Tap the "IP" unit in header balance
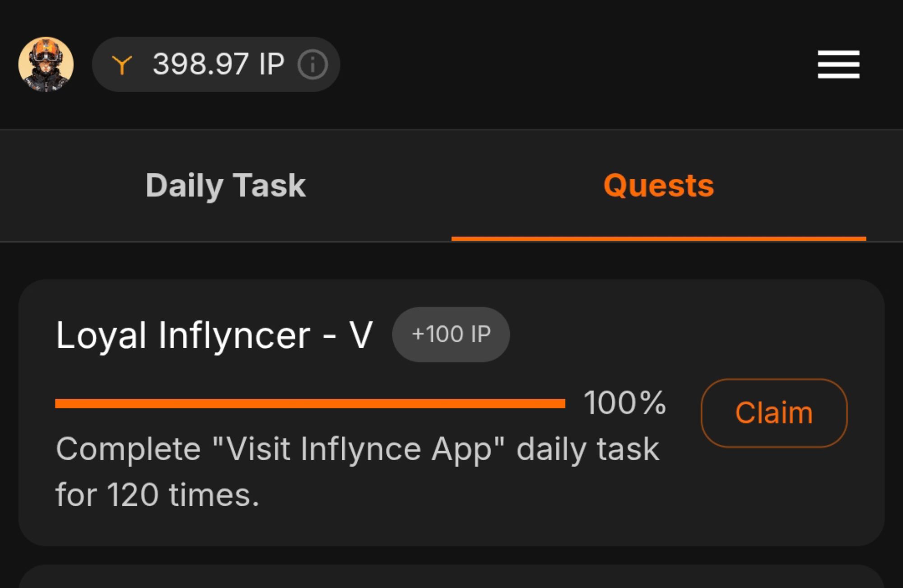 point(271,64)
